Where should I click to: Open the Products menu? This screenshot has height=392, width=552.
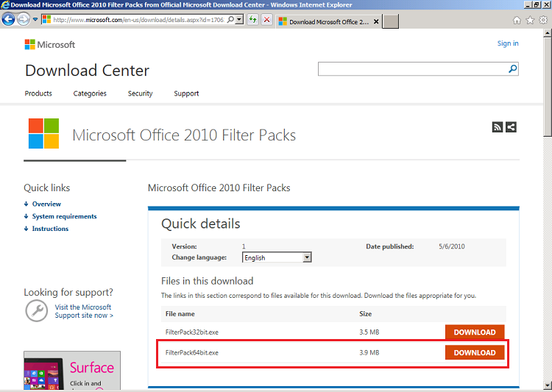[x=38, y=93]
